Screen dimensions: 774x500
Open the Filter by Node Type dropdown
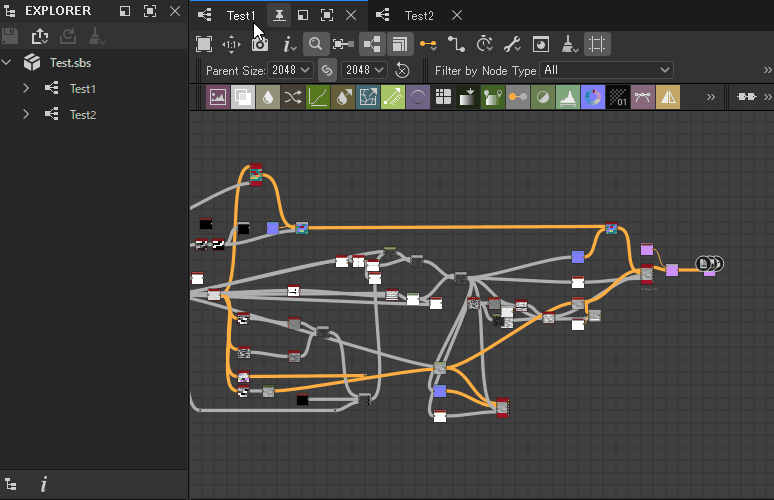[x=606, y=70]
